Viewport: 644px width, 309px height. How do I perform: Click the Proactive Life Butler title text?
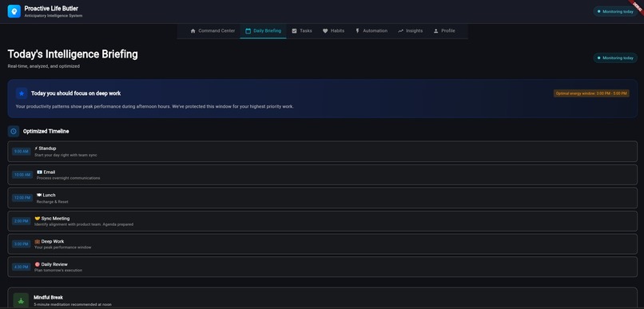[x=51, y=9]
